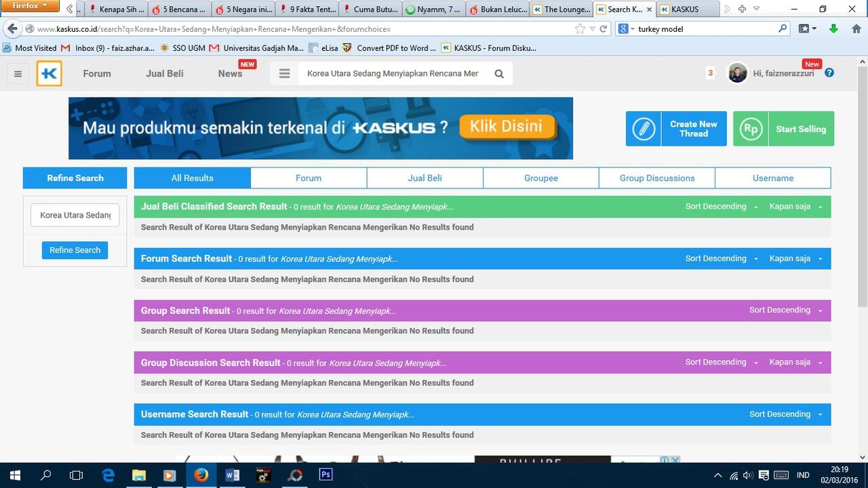
Task: Open Task View on the taskbar
Action: [x=77, y=475]
